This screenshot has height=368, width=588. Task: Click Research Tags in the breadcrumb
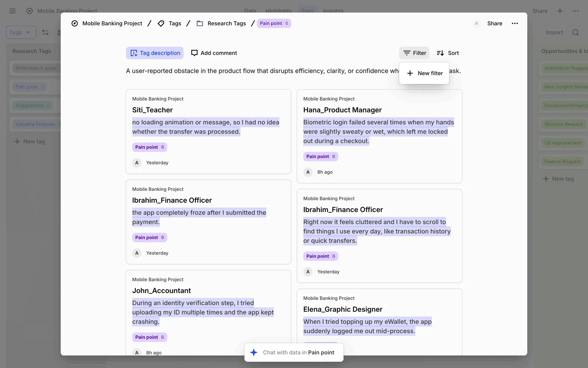(x=226, y=23)
